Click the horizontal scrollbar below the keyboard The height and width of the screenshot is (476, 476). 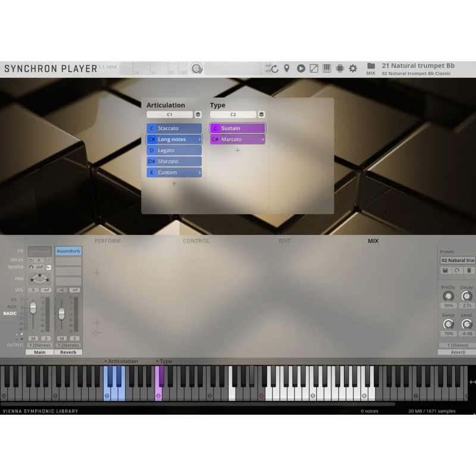[x=198, y=404]
